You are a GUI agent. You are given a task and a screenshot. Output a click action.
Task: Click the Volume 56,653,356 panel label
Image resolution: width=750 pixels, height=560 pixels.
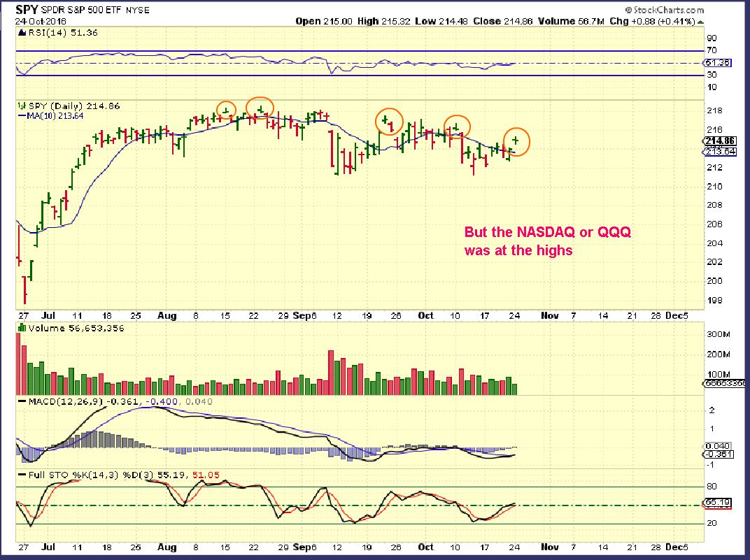(76, 329)
